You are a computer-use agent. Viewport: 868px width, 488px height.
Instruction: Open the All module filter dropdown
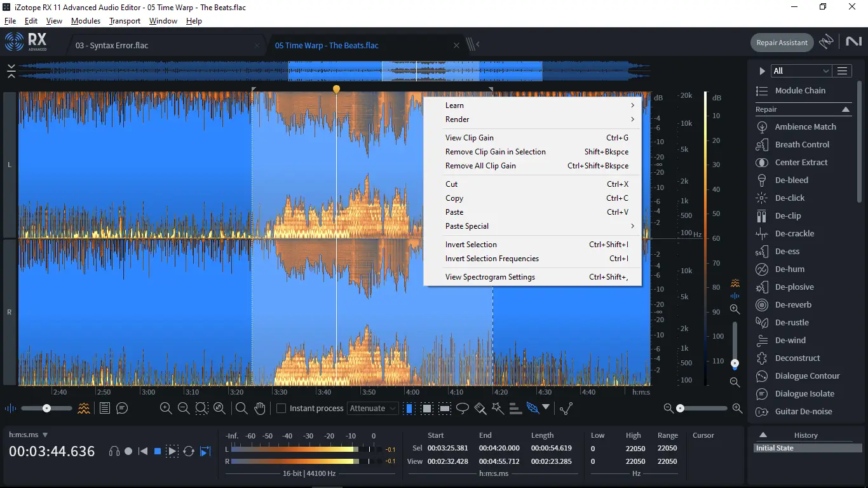(801, 71)
